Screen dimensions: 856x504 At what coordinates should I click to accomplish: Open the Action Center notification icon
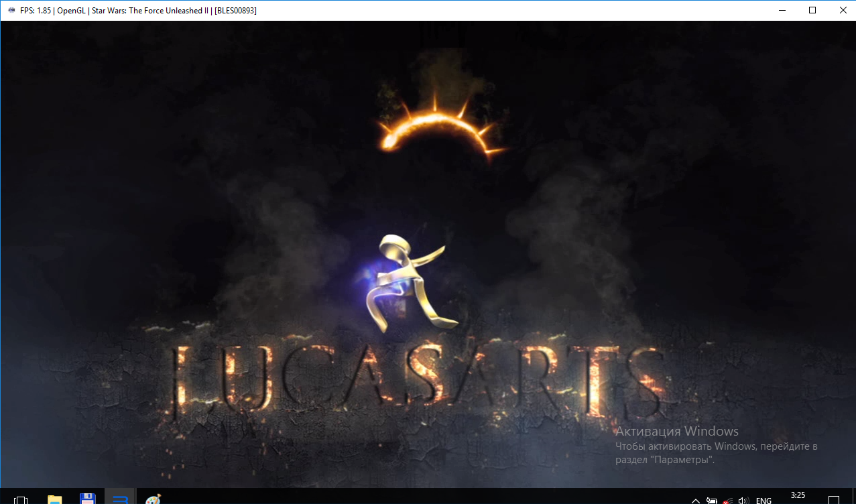point(834,500)
